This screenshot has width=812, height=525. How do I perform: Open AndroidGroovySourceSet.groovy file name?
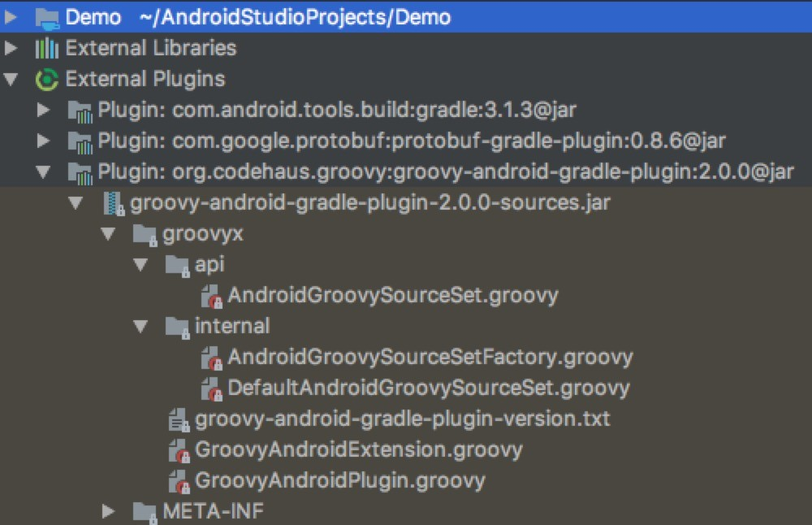pos(393,295)
